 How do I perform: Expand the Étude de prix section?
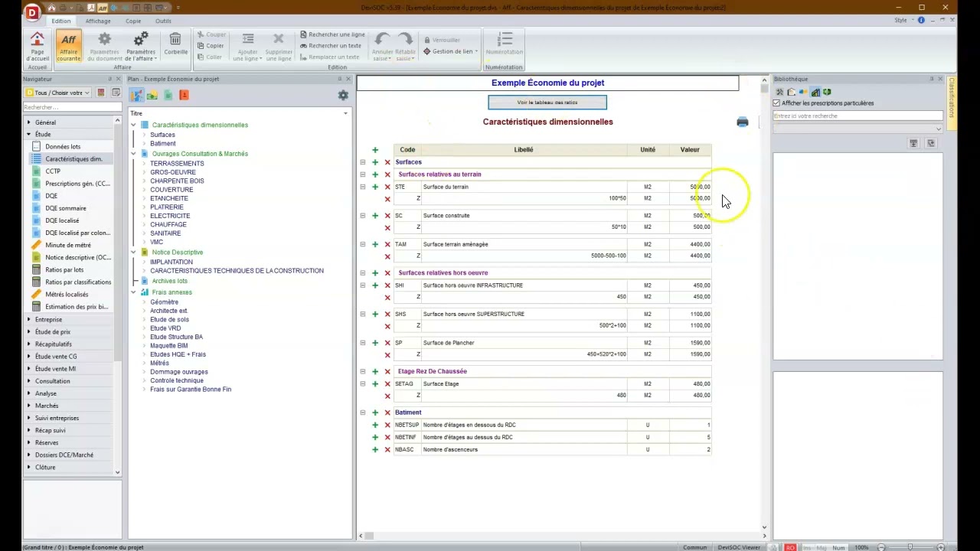29,332
